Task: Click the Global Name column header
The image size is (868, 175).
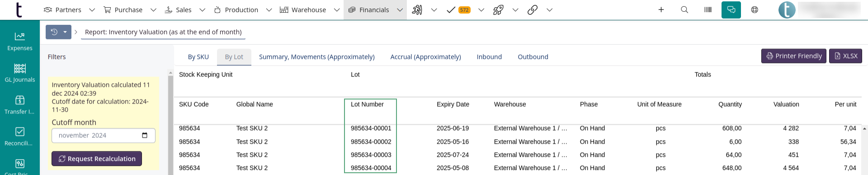Action: coord(255,104)
